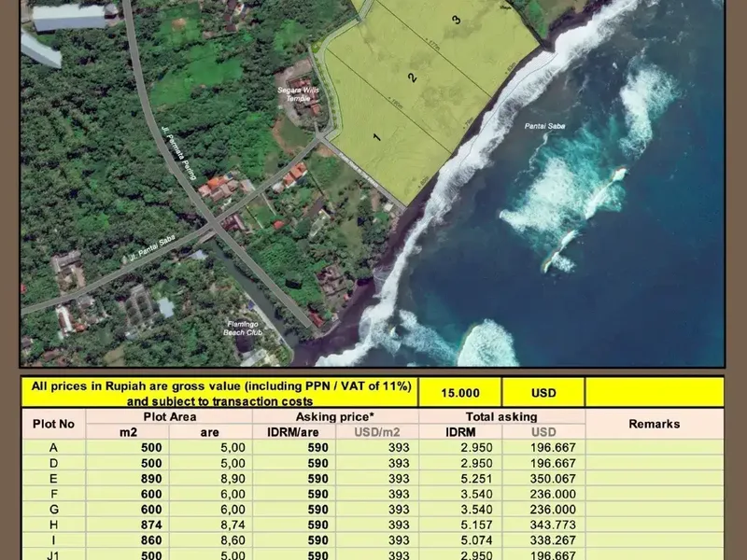Click the IDRM/are sub-header
Image resolution: width=747 pixels, height=560 pixels.
pos(293,432)
